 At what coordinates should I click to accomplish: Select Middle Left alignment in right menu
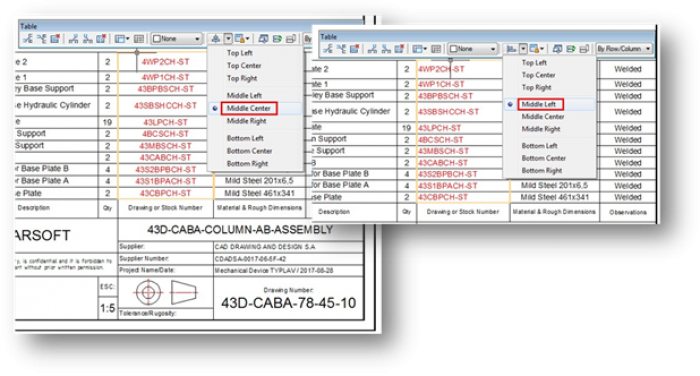[539, 104]
